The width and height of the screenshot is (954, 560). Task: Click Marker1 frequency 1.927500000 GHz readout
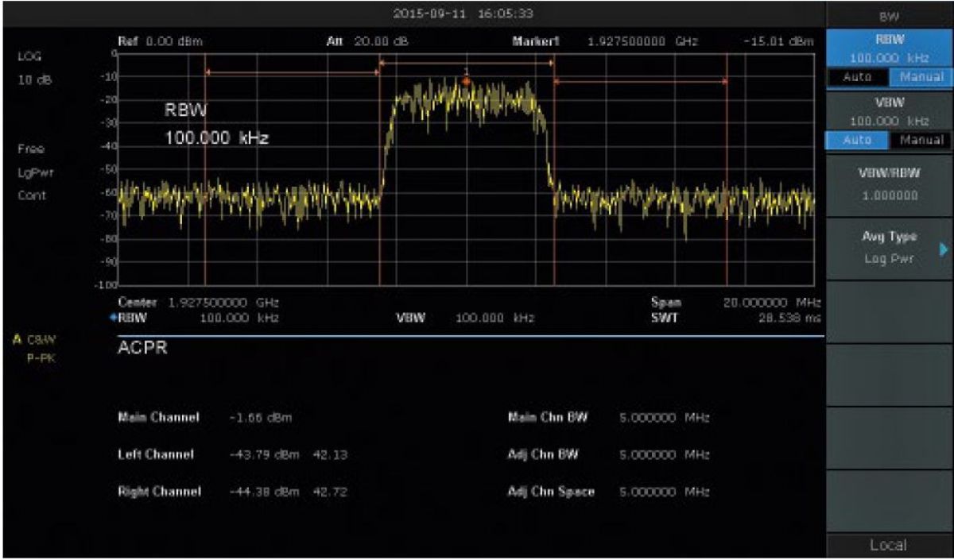click(643, 41)
